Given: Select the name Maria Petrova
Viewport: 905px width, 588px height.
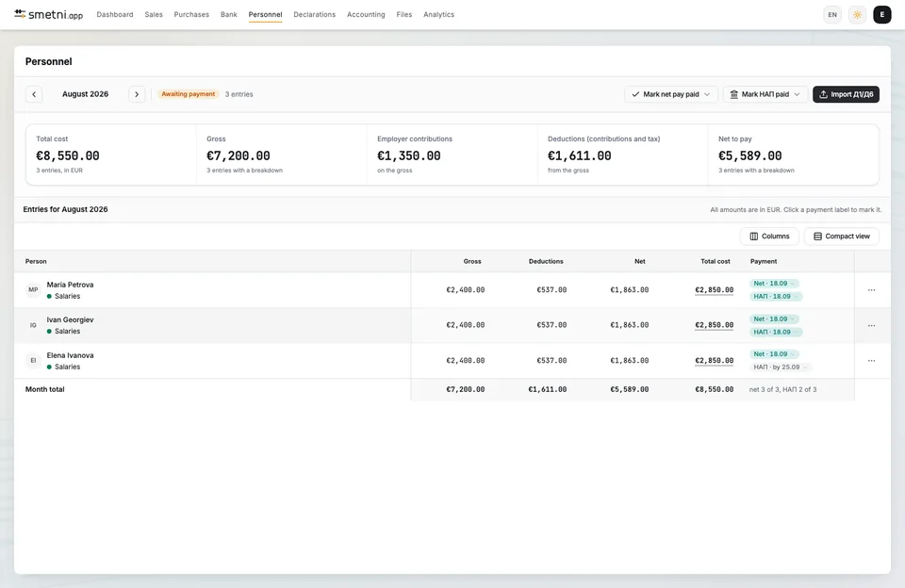Looking at the screenshot, I should (70, 285).
